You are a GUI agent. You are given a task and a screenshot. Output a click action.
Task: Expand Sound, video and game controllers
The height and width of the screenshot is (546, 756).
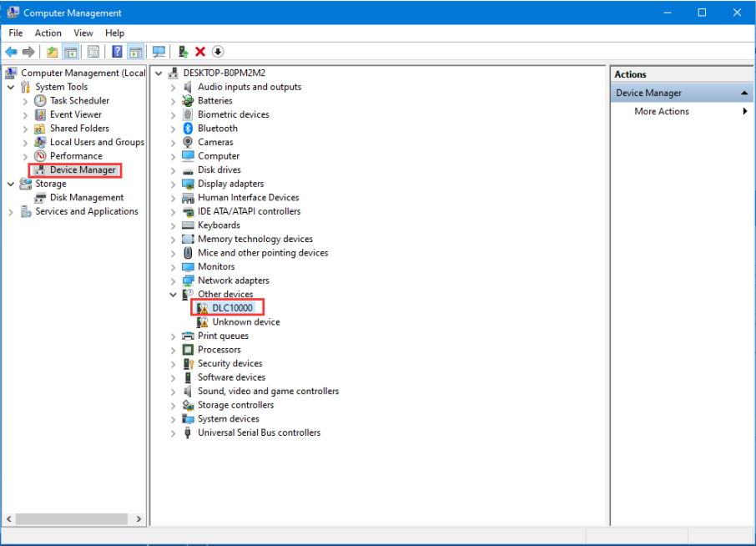pyautogui.click(x=173, y=392)
